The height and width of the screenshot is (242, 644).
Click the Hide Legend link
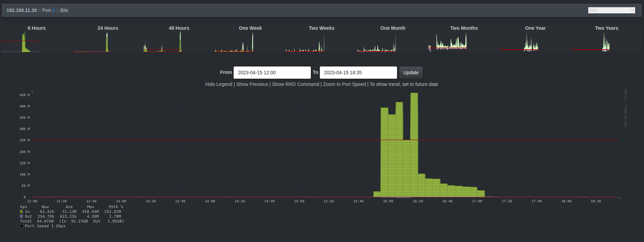tap(219, 84)
